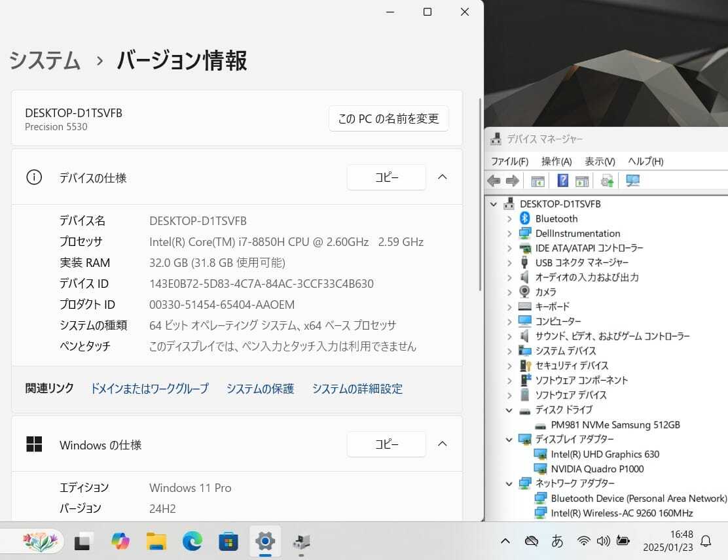Image resolution: width=728 pixels, height=560 pixels.
Task: Open the Start button flower icon on taskbar
Action: (39, 541)
